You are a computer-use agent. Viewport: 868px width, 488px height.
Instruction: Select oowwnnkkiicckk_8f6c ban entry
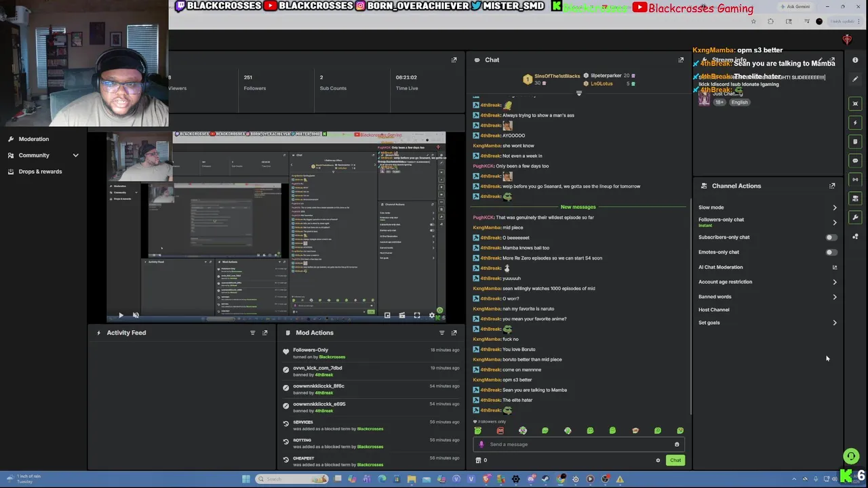319,386
